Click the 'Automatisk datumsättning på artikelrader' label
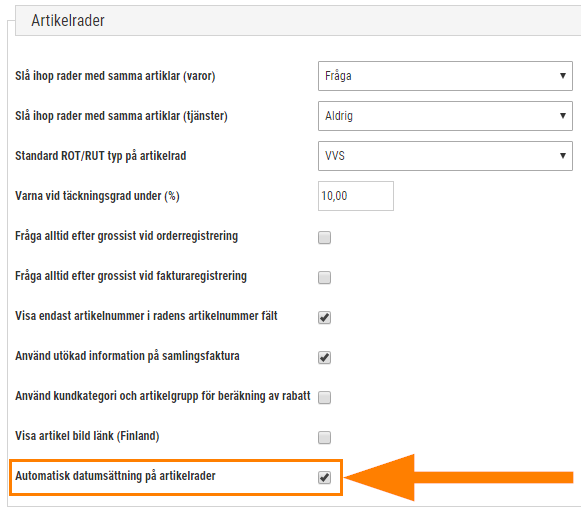Viewport: 581px width, 514px height. tap(115, 476)
